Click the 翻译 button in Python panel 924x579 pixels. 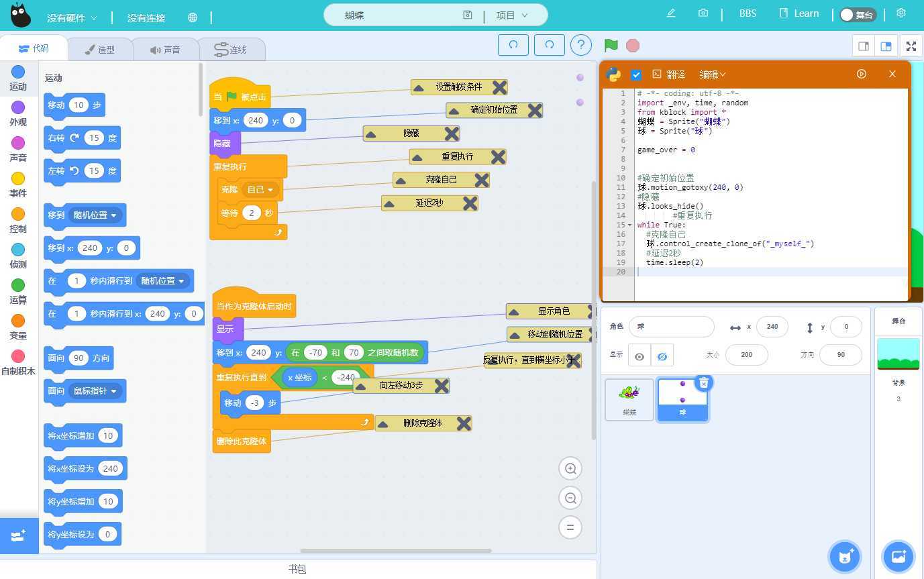(x=669, y=74)
